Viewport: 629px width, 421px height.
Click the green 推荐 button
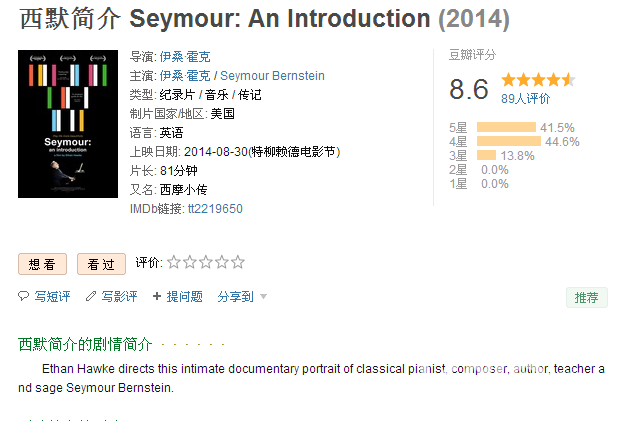pyautogui.click(x=586, y=297)
